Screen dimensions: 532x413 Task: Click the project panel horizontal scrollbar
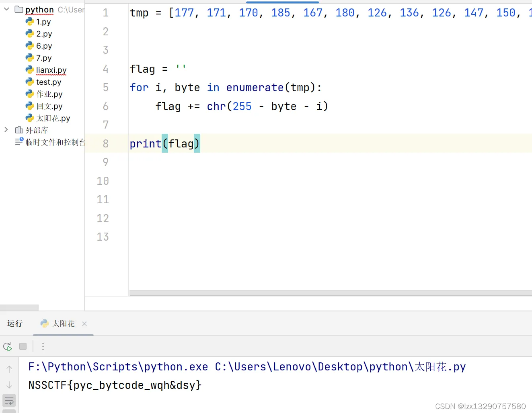[x=19, y=308]
